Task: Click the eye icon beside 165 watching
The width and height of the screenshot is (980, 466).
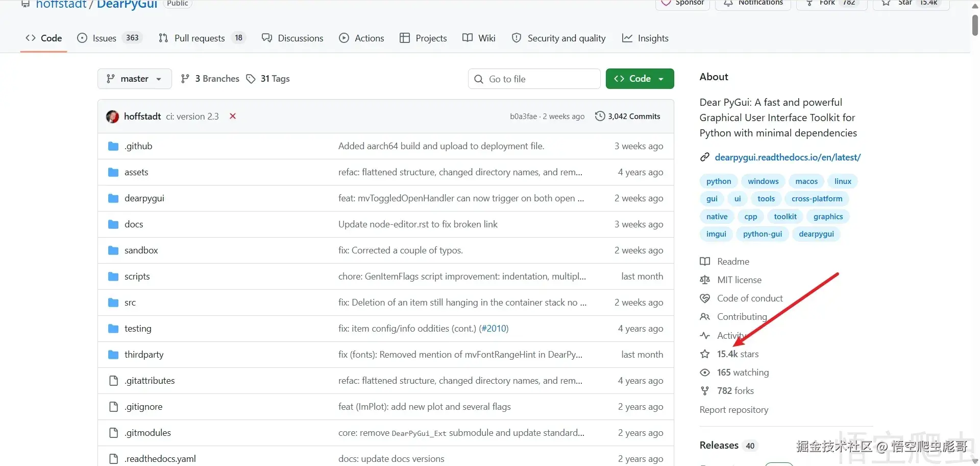Action: click(x=705, y=372)
